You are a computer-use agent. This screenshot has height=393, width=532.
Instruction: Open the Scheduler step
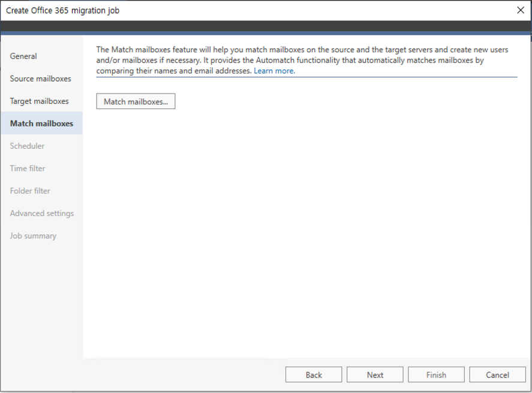pyautogui.click(x=27, y=146)
